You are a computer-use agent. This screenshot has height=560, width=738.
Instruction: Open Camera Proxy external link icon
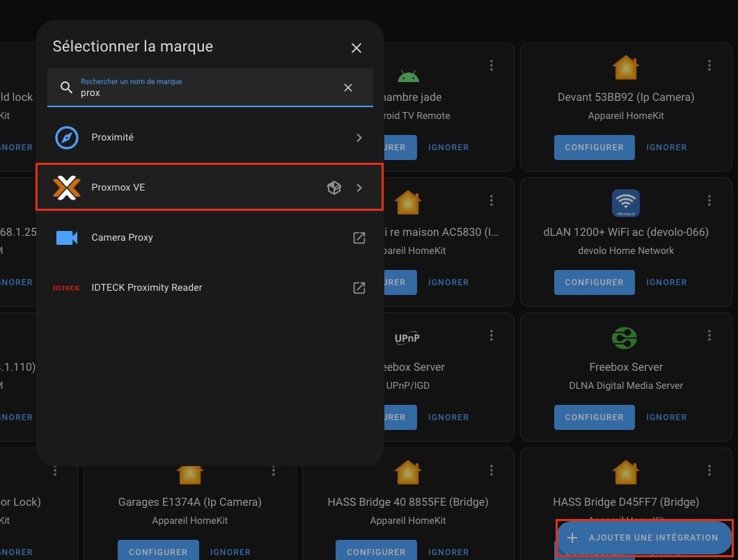click(359, 238)
